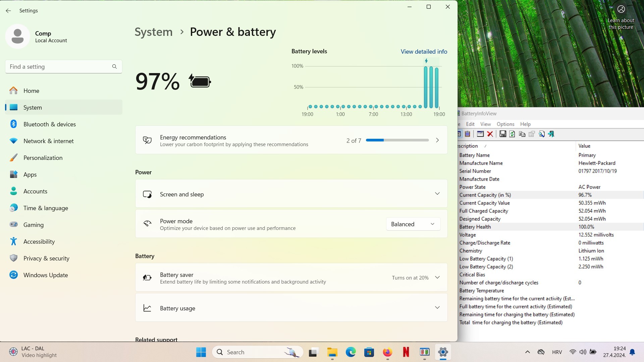The height and width of the screenshot is (362, 644).
Task: Click the window view icon in BatteryInfoView toolbar
Action: point(480,134)
